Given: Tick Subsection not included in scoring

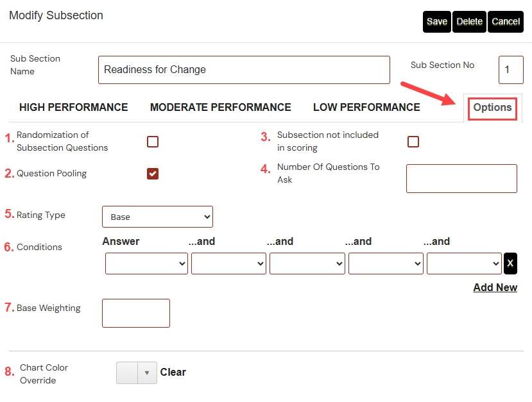Looking at the screenshot, I should click(x=413, y=142).
